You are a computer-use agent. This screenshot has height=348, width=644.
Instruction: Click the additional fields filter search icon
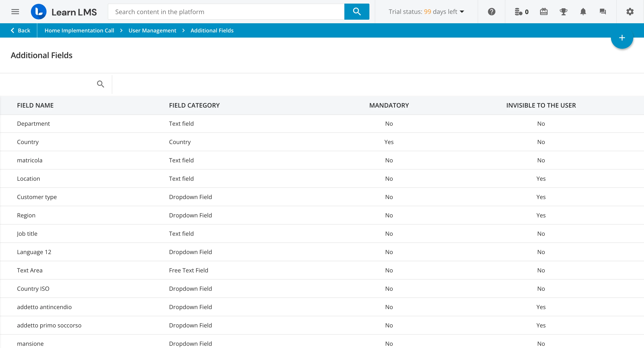click(x=100, y=84)
